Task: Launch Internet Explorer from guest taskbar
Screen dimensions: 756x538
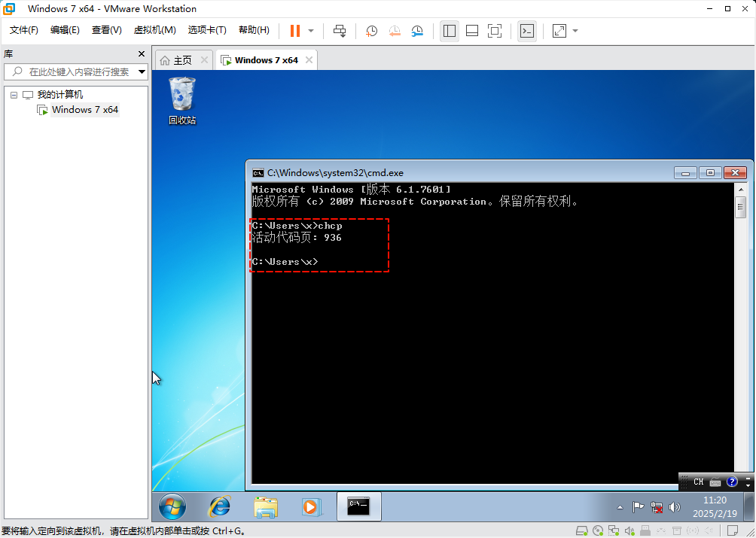Action: 219,506
